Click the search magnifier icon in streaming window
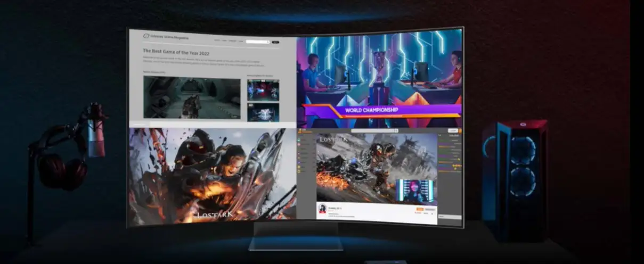This screenshot has width=644, height=264. pyautogui.click(x=396, y=130)
